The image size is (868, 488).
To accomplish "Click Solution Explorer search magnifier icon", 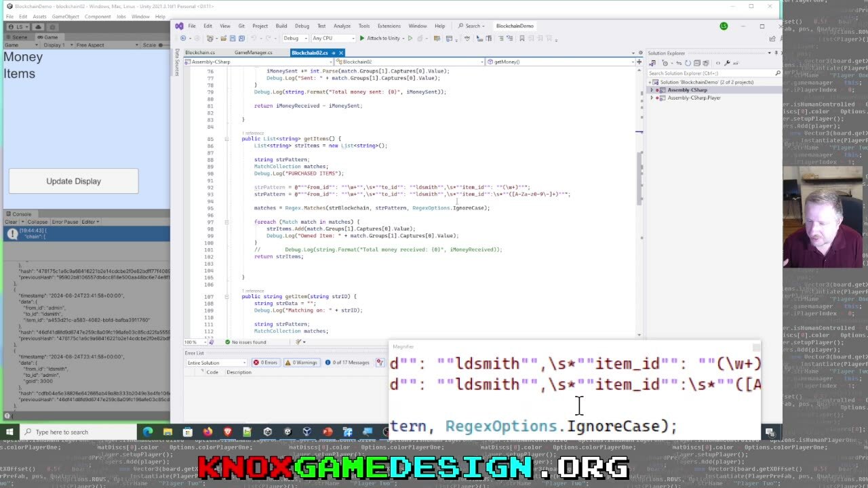I will 777,73.
